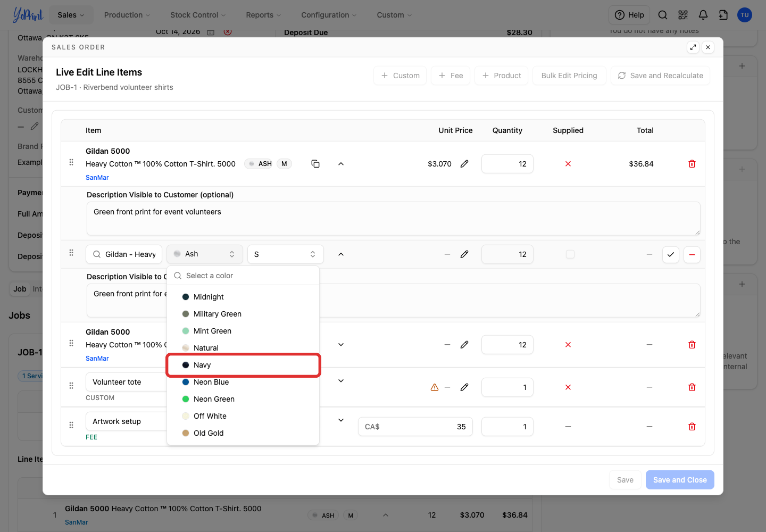766x532 pixels.
Task: Add a Custom line item
Action: click(400, 76)
